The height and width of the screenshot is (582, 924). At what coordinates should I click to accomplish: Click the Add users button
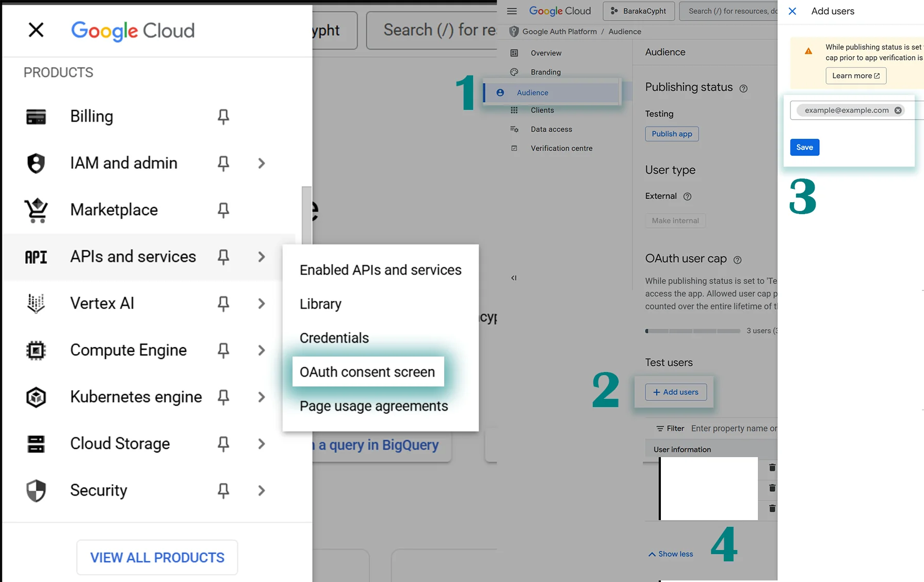[676, 392]
